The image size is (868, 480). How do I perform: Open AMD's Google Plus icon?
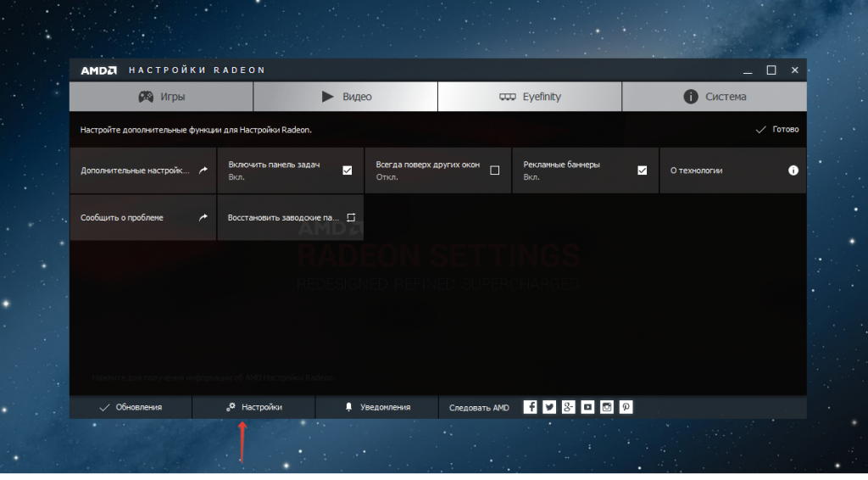point(569,407)
